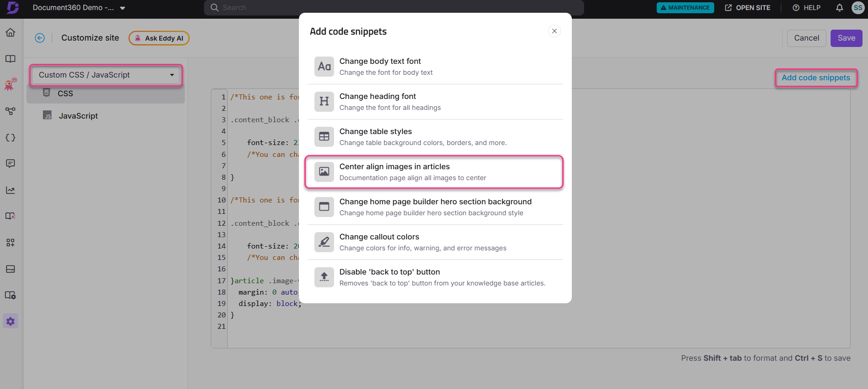Open the Home icon in the sidebar

point(10,32)
